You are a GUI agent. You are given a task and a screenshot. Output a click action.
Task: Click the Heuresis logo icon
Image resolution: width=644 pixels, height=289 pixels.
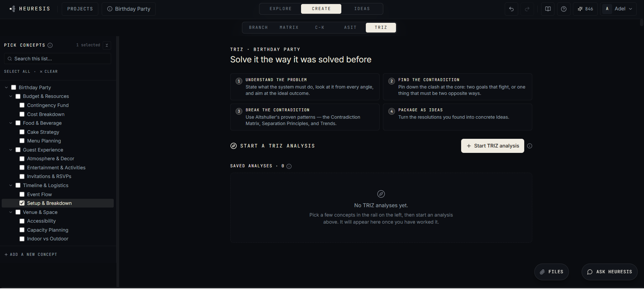(12, 9)
